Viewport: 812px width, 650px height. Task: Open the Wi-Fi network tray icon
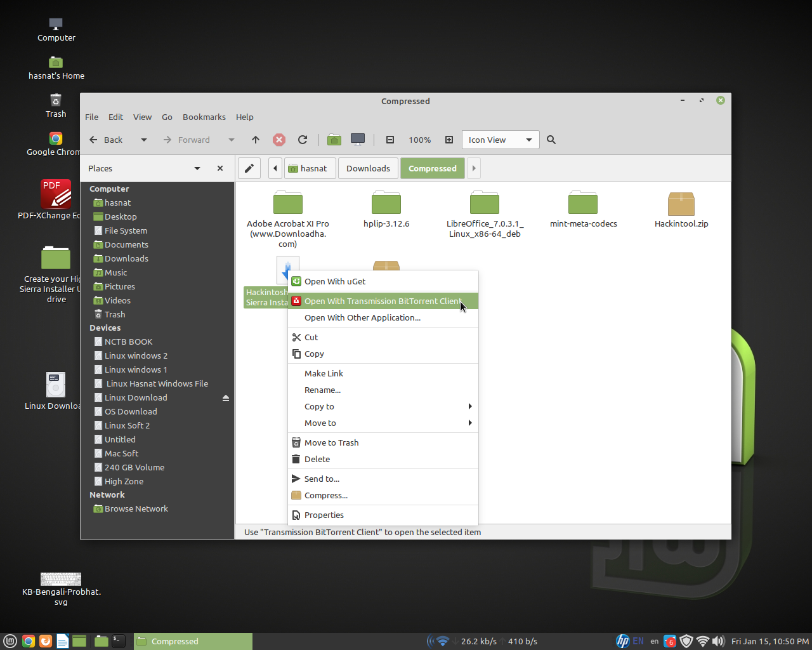pos(702,641)
